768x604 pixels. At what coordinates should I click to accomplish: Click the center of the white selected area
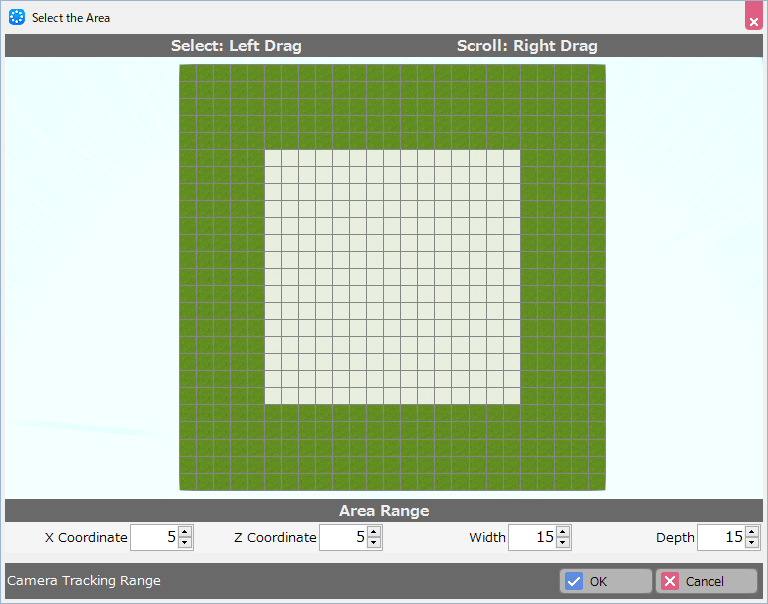coord(392,277)
